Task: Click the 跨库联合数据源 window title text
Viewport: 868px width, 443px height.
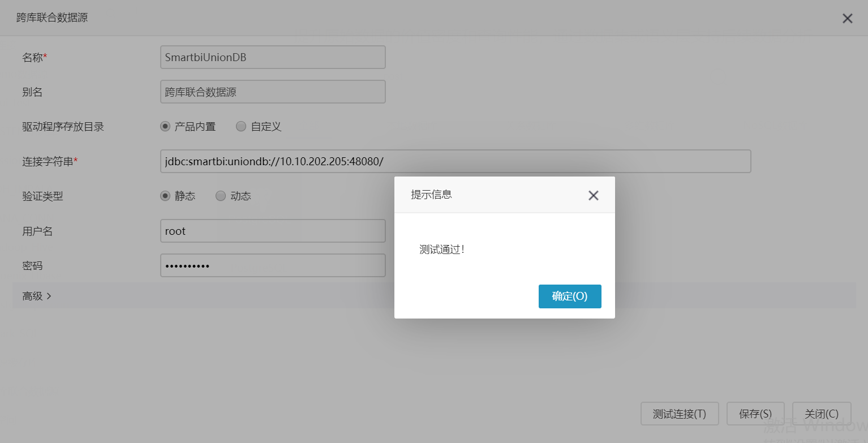Action: point(52,18)
